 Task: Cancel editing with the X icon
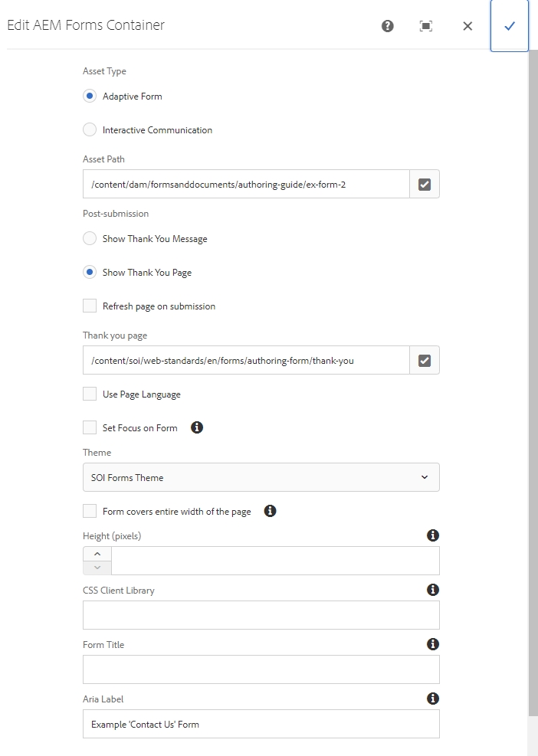tap(467, 26)
